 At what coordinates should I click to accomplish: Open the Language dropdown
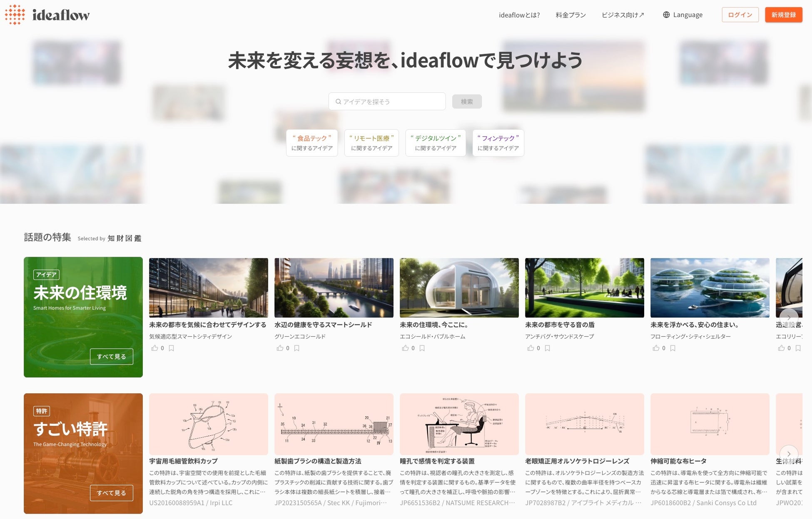click(x=687, y=15)
